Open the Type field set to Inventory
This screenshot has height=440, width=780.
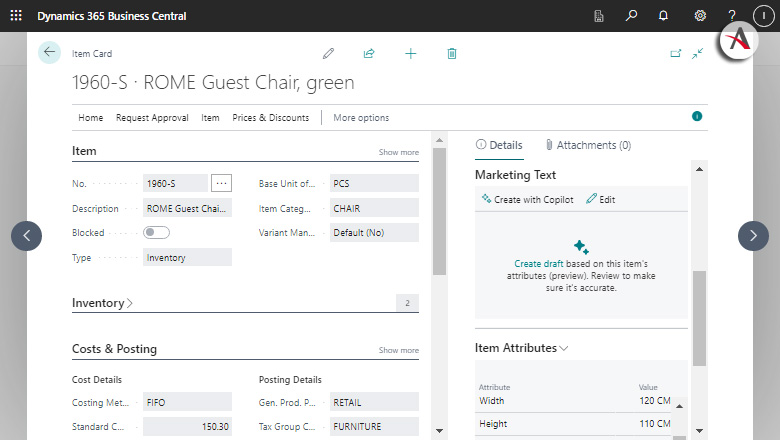pos(187,258)
